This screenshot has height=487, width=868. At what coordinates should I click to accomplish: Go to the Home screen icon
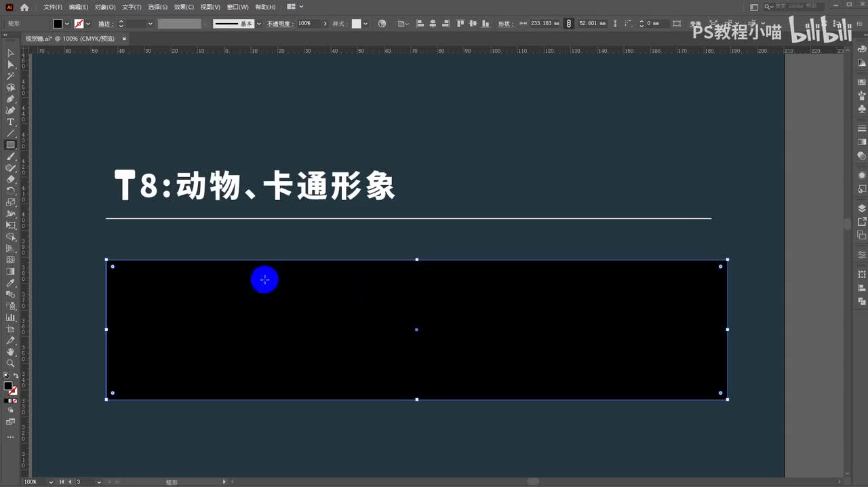[24, 7]
